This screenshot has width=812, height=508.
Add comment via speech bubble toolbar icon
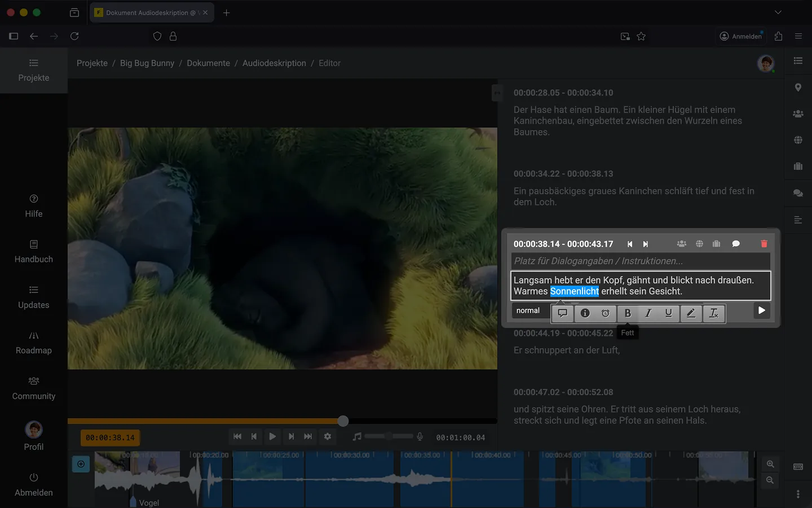pyautogui.click(x=562, y=313)
